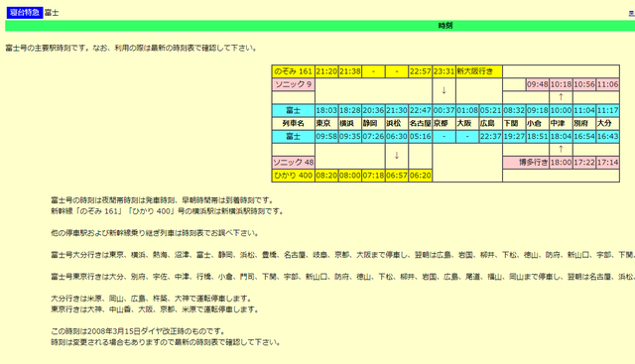Image resolution: width=635 pixels, height=364 pixels.
Task: Click the 18:00 ソニック 48 time
Action: coord(561,163)
